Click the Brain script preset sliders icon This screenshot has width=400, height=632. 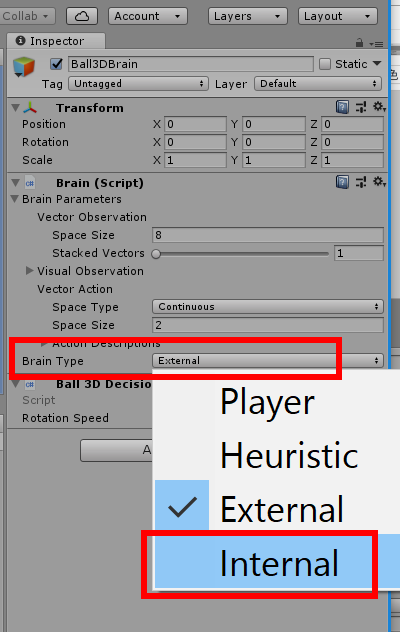pyautogui.click(x=361, y=182)
